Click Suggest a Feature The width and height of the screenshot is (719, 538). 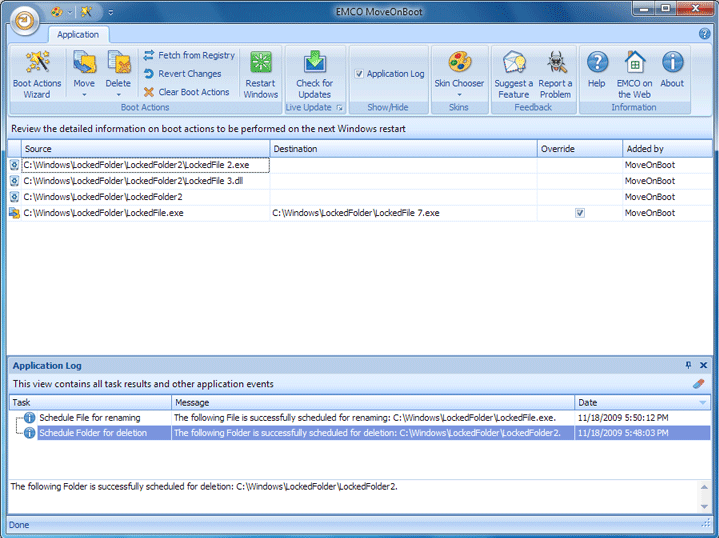pyautogui.click(x=514, y=74)
